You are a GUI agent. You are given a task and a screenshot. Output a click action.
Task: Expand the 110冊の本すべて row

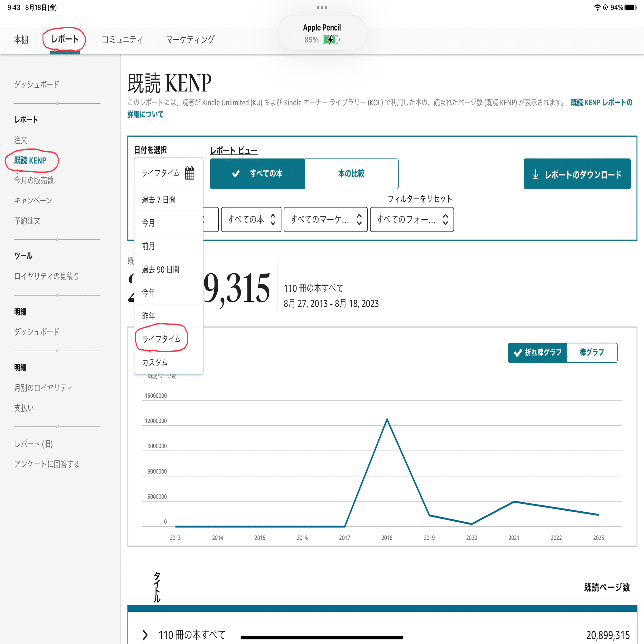(146, 635)
